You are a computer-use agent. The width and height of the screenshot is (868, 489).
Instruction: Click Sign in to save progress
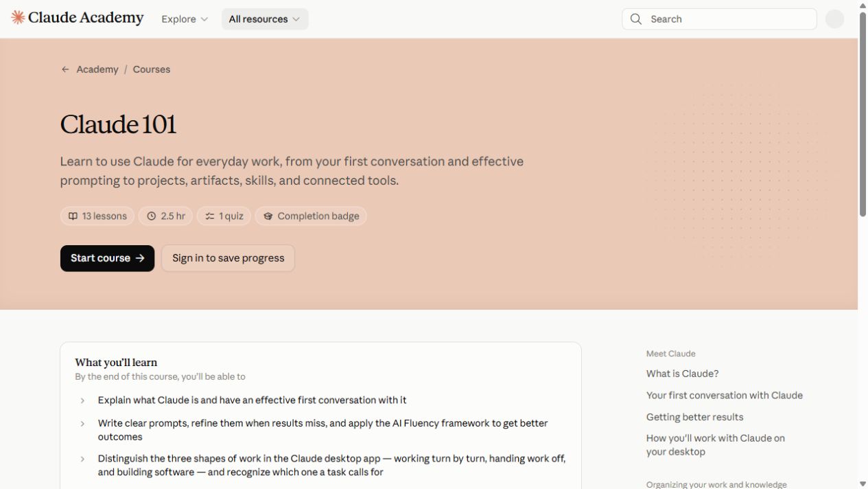(x=228, y=258)
